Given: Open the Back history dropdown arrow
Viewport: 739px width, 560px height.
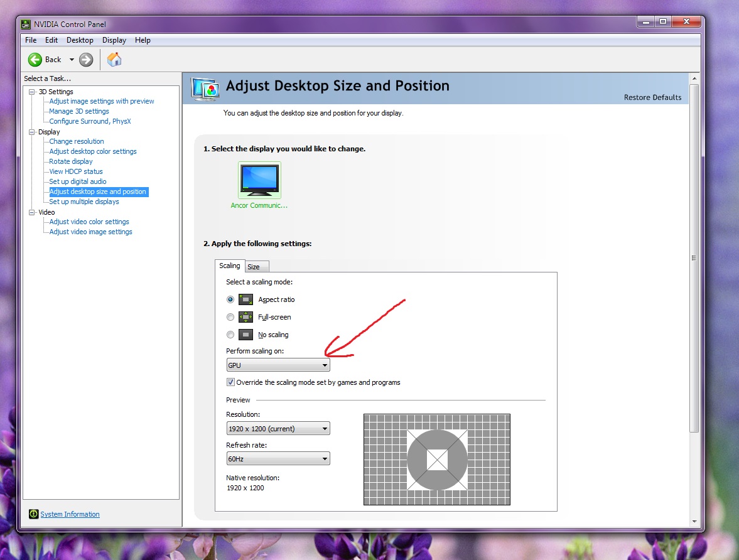Looking at the screenshot, I should (72, 60).
